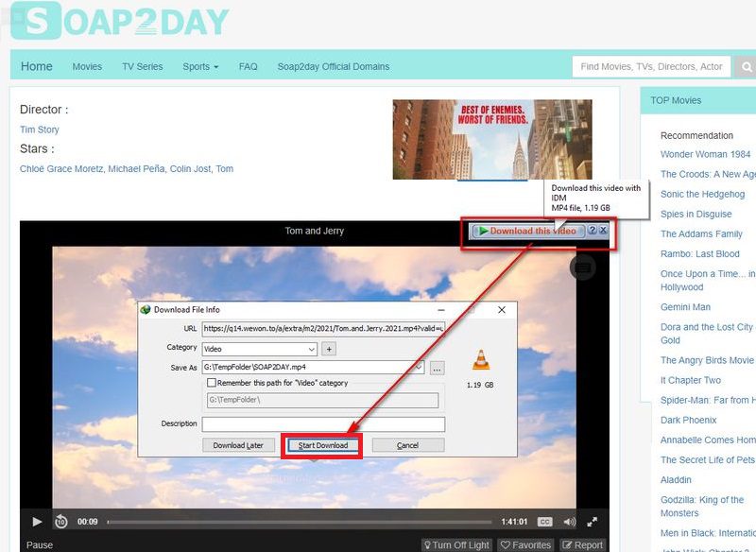756x552 pixels.
Task: Open the browse button with three dots
Action: [437, 369]
